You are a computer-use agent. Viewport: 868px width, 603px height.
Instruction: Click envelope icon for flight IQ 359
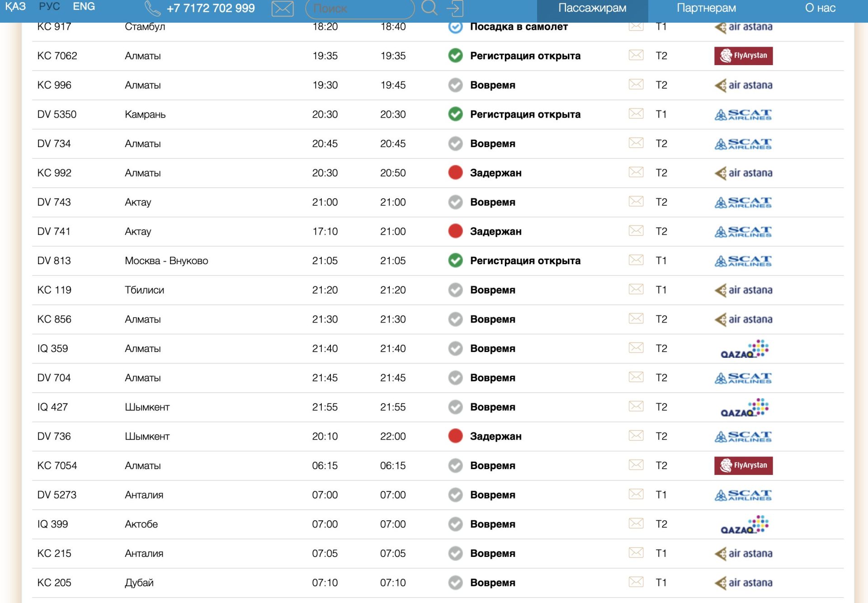click(636, 348)
